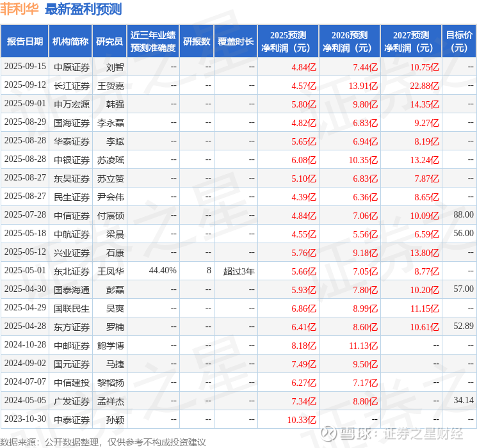
Task: Click 中银证券 cell
Action: (72, 160)
